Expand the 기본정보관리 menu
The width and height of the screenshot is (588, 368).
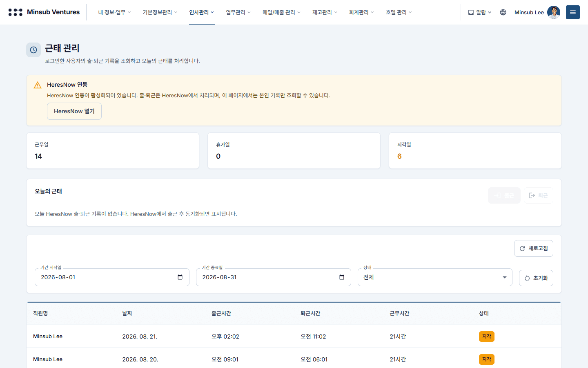click(x=160, y=12)
